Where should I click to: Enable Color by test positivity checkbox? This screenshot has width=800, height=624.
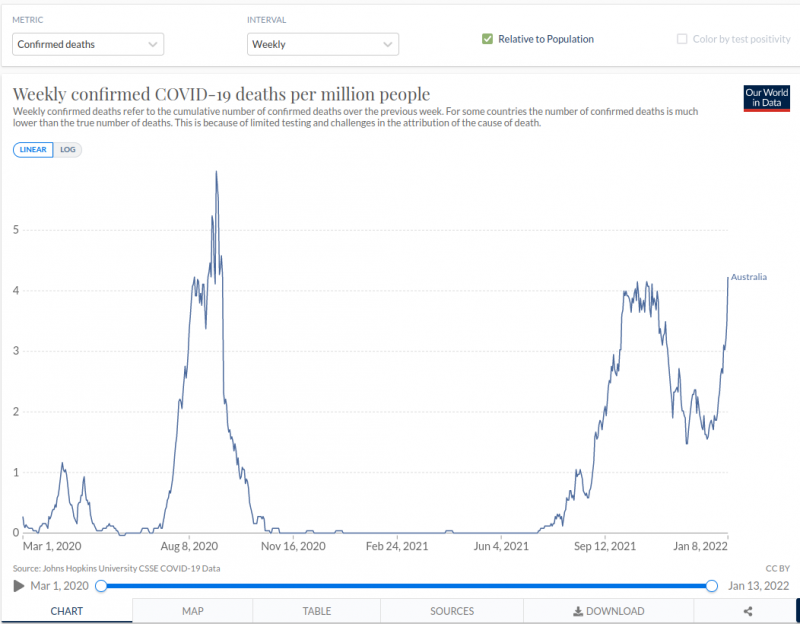(683, 39)
